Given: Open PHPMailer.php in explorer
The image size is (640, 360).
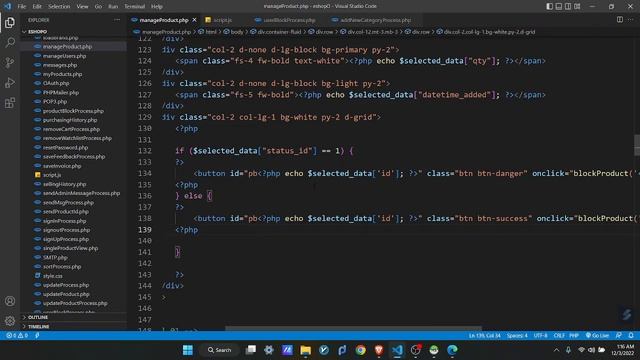Looking at the screenshot, I should pos(60,92).
